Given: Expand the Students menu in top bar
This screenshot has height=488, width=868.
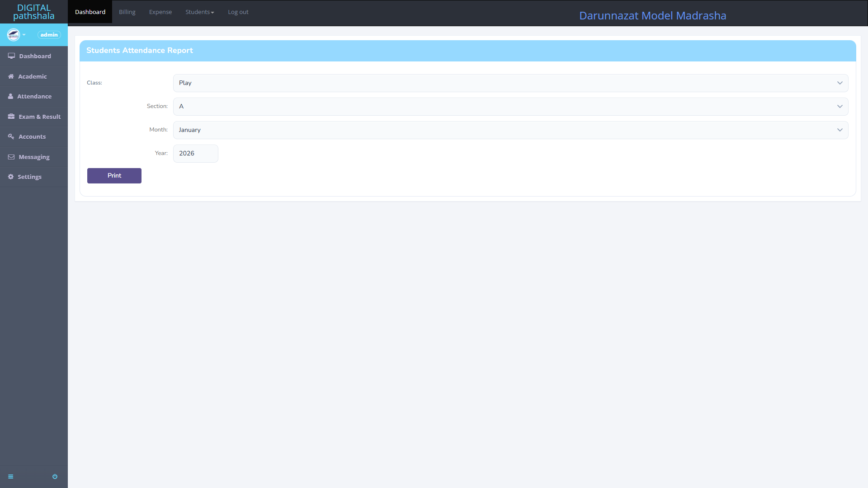Looking at the screenshot, I should pyautogui.click(x=199, y=12).
